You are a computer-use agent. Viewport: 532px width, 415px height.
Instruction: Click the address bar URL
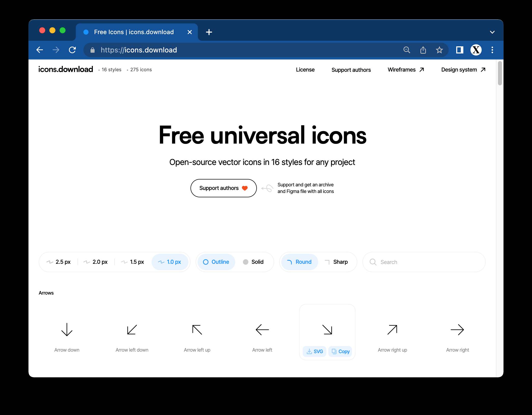[x=139, y=50]
